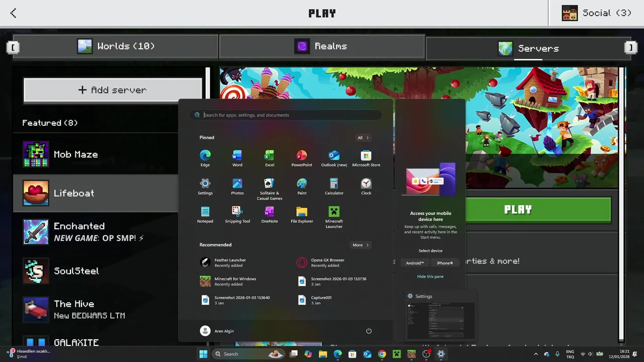Click the Settings gear on taskbar
Image resolution: width=644 pixels, height=362 pixels.
click(x=441, y=354)
